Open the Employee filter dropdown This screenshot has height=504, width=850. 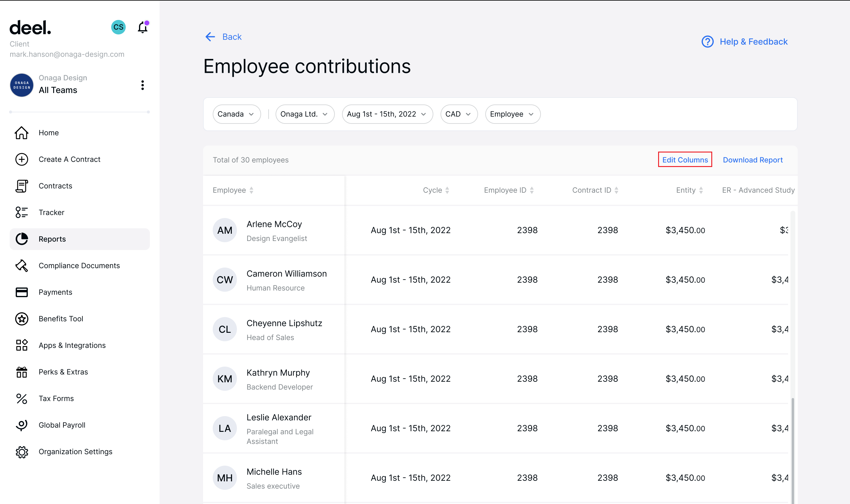pyautogui.click(x=512, y=114)
